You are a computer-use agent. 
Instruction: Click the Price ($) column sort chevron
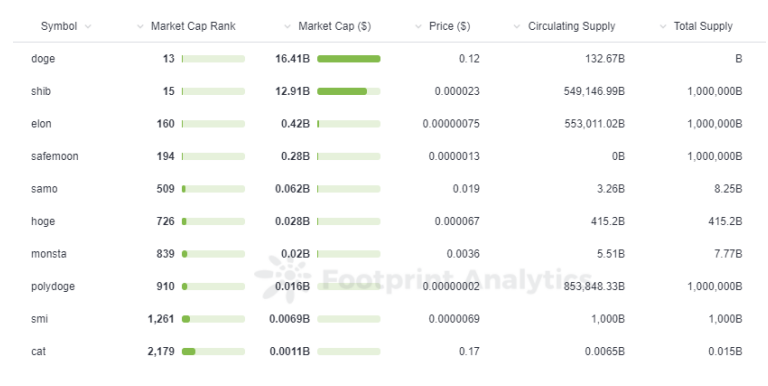click(x=418, y=26)
